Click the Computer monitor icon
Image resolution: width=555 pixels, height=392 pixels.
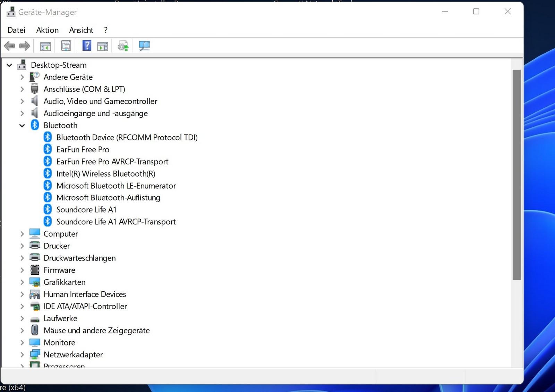pyautogui.click(x=35, y=233)
